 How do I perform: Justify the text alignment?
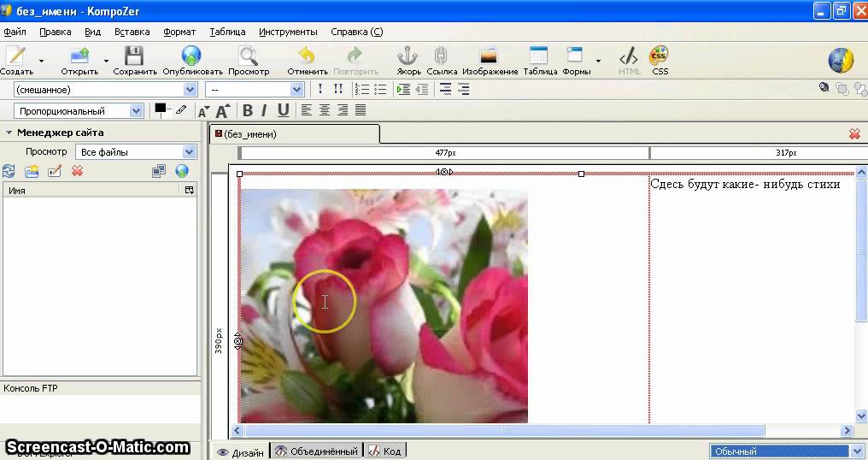pos(361,110)
